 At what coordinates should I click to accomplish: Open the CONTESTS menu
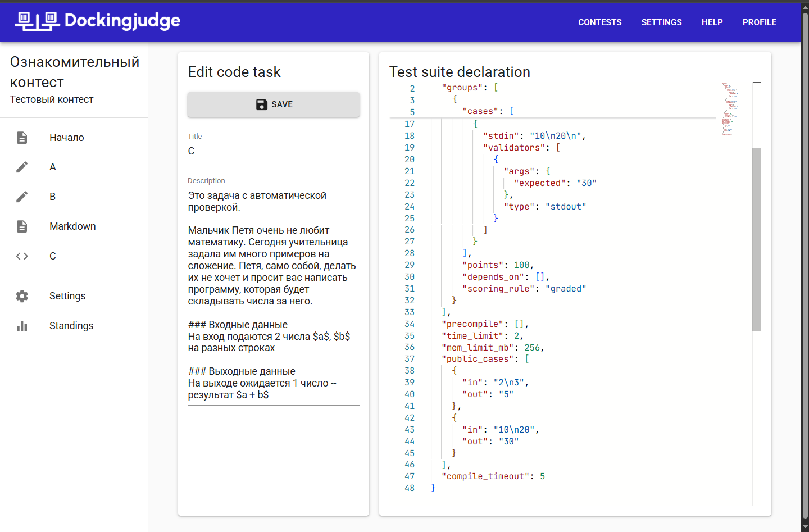599,22
